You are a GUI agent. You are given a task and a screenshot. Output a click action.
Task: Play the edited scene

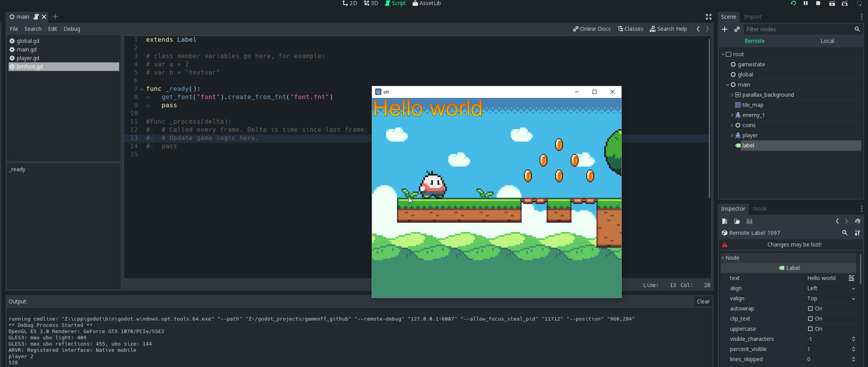832,3
